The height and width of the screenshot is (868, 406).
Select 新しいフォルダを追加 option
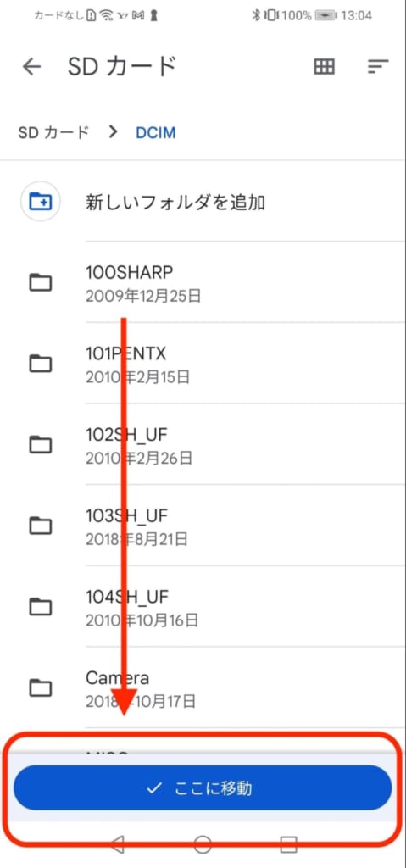coord(203,202)
